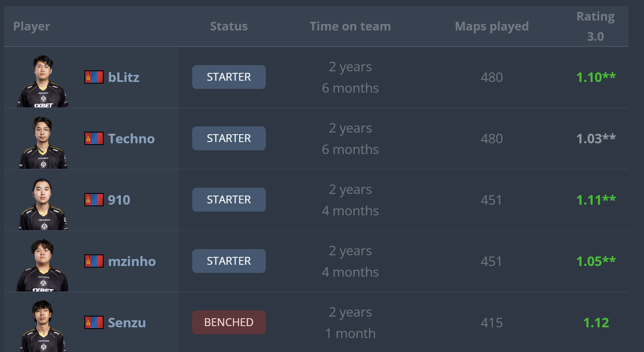This screenshot has height=352, width=644.
Task: Open 910's player photo
Action: [x=43, y=204]
